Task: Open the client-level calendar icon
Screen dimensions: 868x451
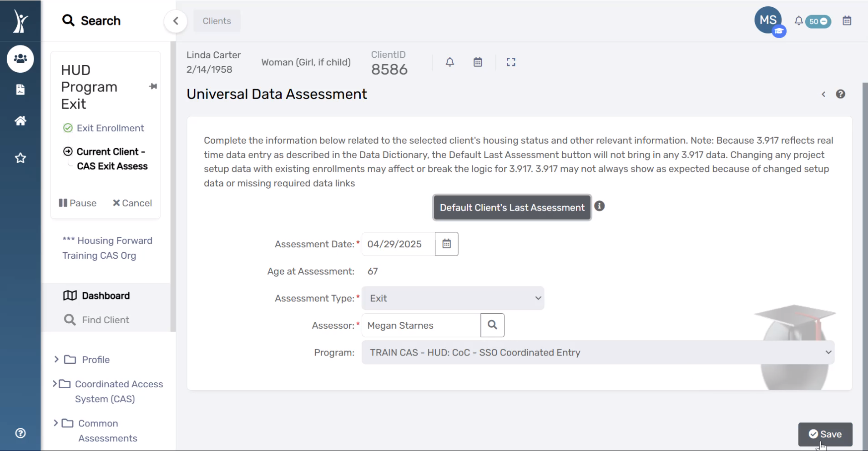Action: pyautogui.click(x=477, y=62)
